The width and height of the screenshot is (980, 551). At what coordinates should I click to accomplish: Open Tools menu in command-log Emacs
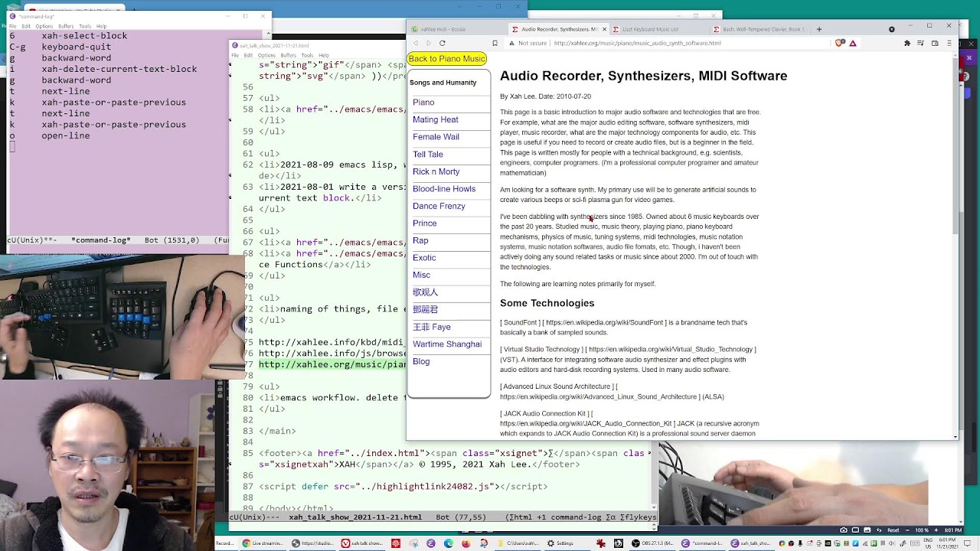(x=85, y=26)
